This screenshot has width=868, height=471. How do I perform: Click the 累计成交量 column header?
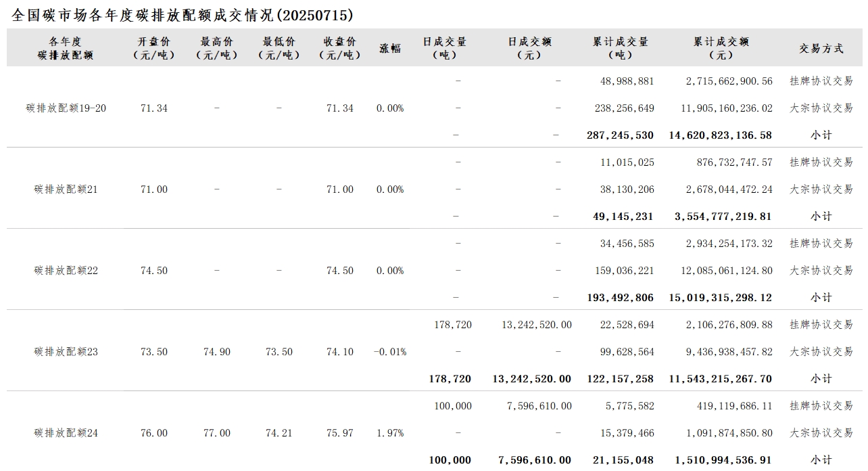point(620,48)
